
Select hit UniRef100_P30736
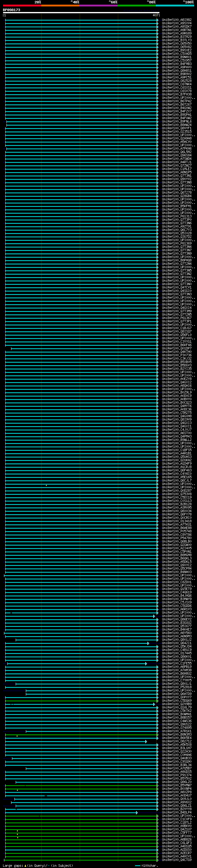[176, 355]
